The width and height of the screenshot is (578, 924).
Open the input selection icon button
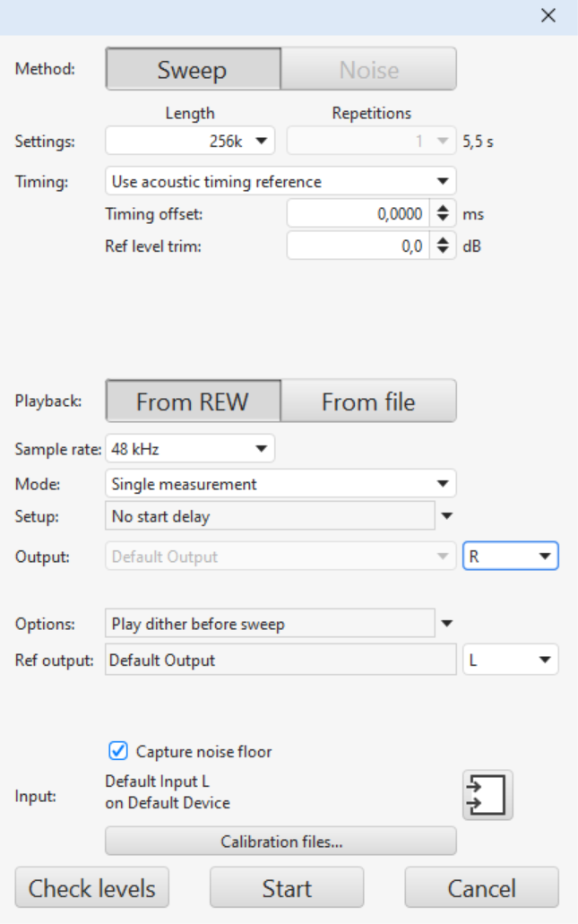coord(487,794)
